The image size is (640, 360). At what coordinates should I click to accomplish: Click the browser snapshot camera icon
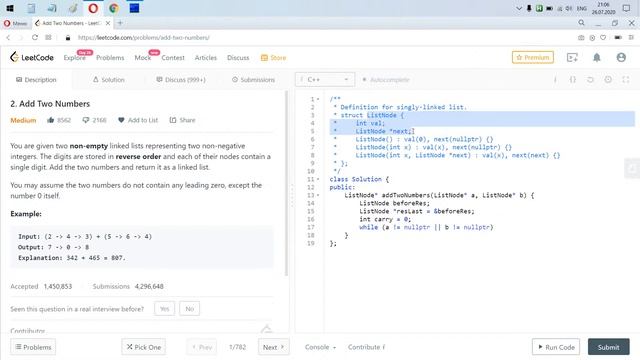[581, 38]
